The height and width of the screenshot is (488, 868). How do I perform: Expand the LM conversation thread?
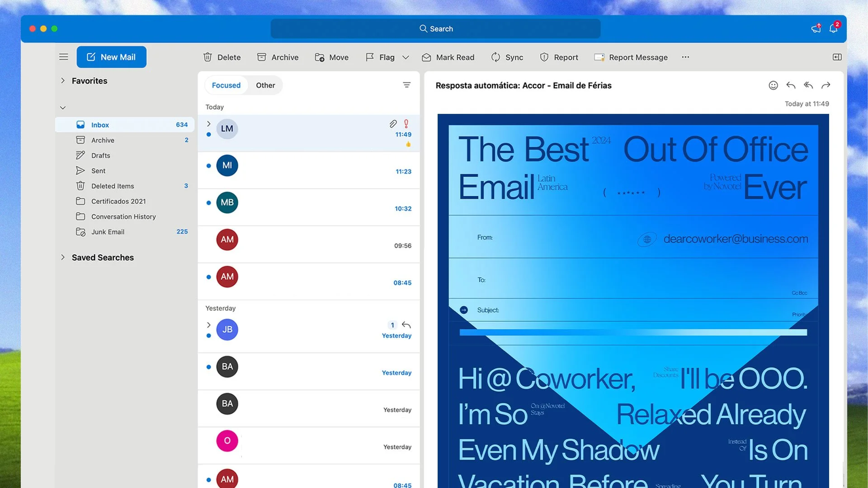pos(208,124)
